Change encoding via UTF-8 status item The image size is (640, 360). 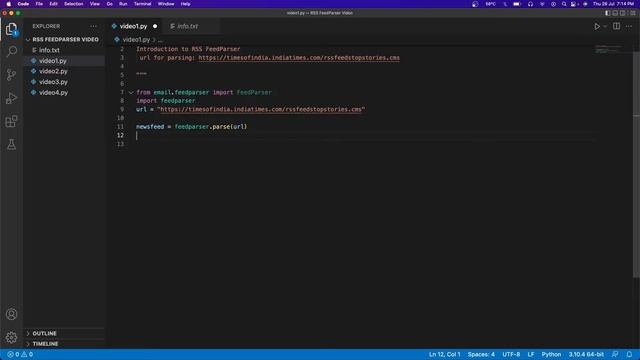tap(511, 354)
